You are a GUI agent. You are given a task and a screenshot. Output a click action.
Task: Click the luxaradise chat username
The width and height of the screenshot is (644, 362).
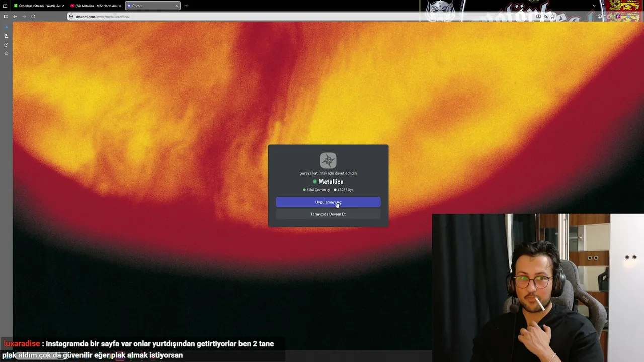point(21,344)
